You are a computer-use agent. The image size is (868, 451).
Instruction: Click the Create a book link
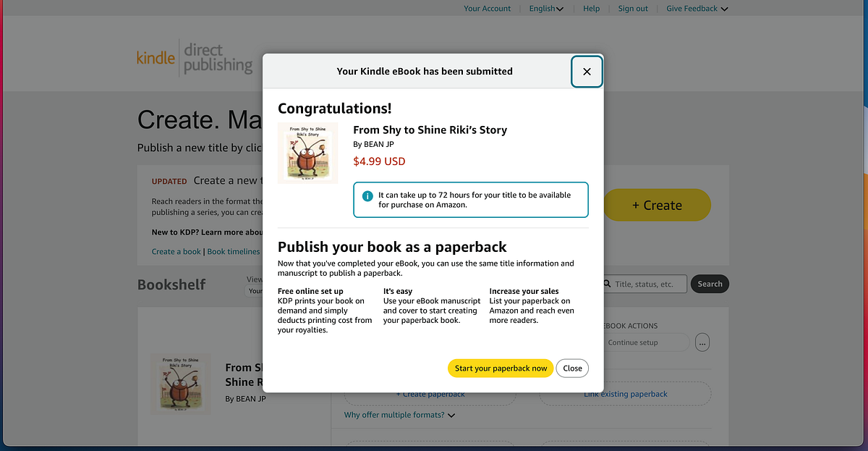[176, 251]
